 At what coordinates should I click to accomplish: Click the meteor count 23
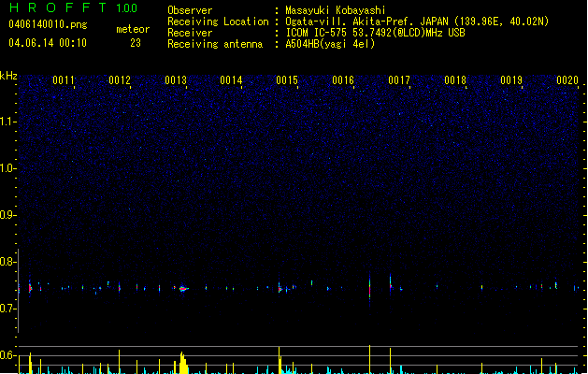(136, 43)
